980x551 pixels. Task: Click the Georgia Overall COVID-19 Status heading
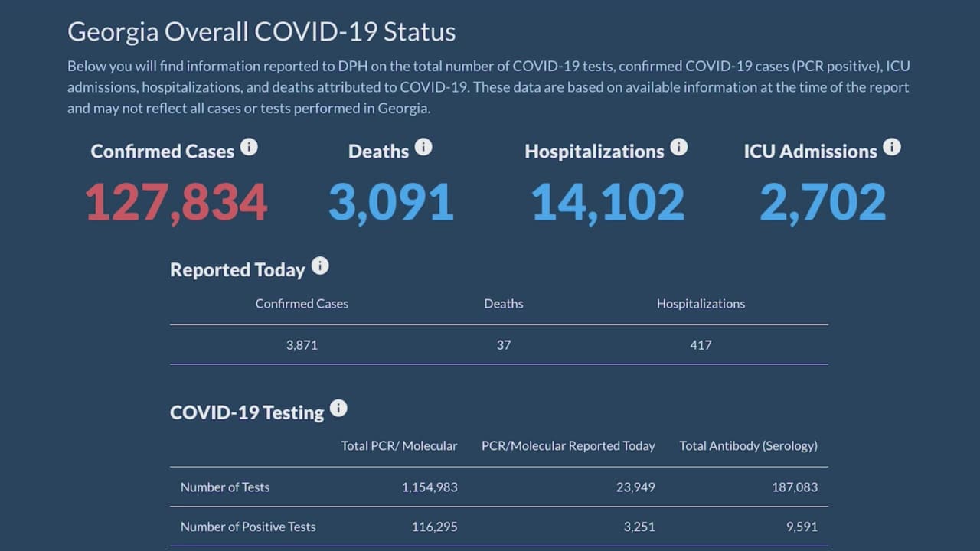pyautogui.click(x=261, y=32)
